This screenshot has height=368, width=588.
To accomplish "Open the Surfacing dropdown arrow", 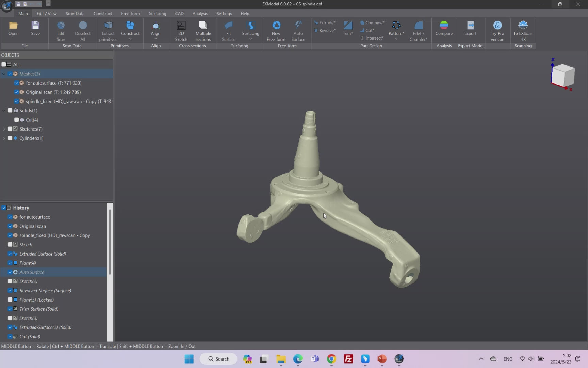I will 251,39.
